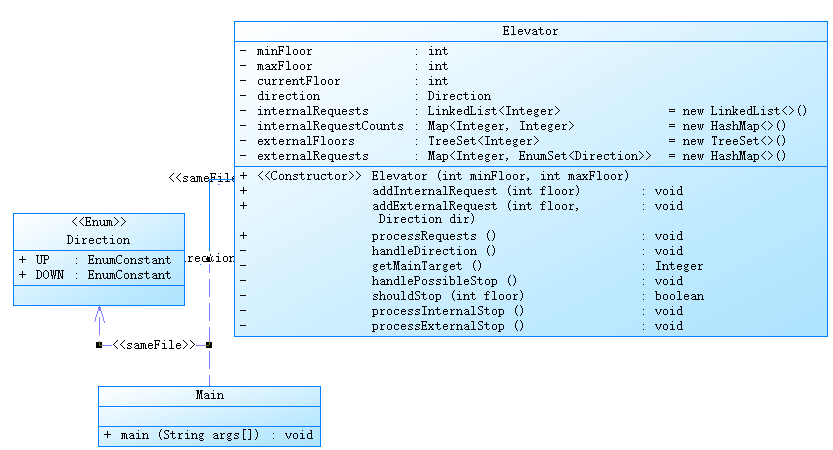The image size is (833, 450).
Task: Select the direction attribute in Elevator
Action: coord(365,96)
